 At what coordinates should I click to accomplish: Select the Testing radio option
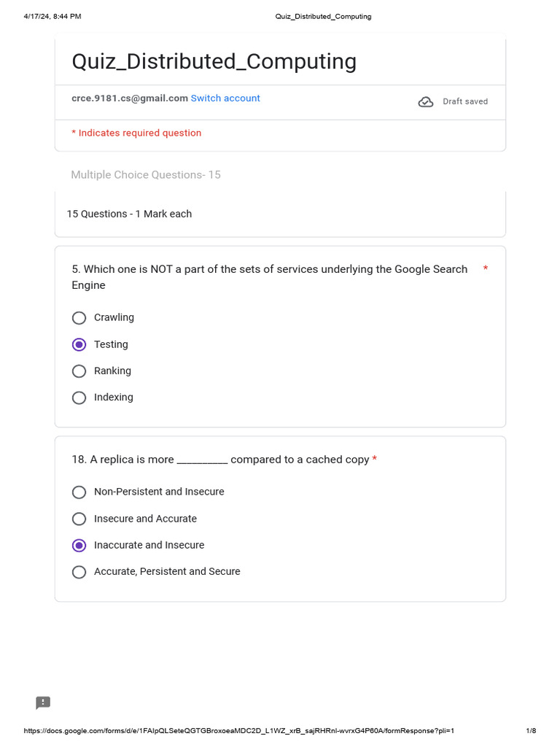click(79, 344)
